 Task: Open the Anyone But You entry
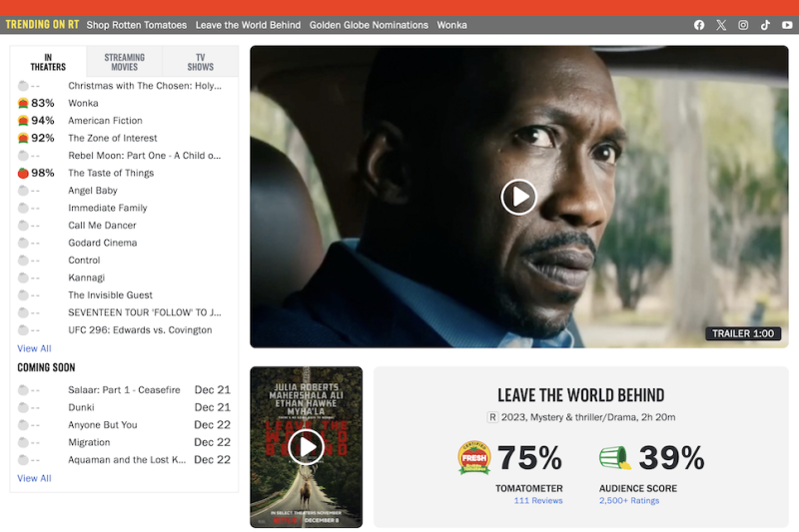point(103,425)
